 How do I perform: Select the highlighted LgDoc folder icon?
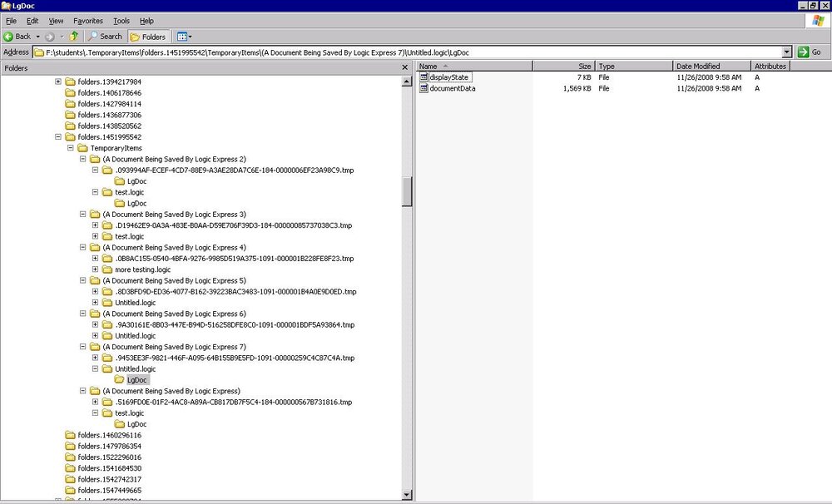click(x=119, y=380)
